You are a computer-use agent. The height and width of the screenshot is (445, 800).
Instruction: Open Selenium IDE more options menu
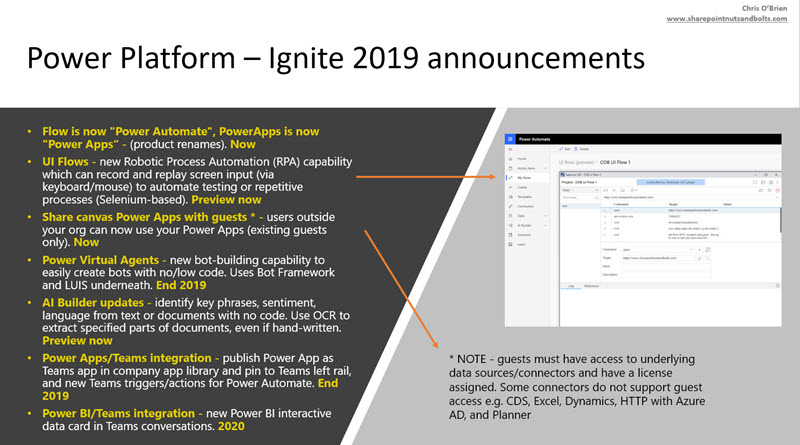[778, 182]
